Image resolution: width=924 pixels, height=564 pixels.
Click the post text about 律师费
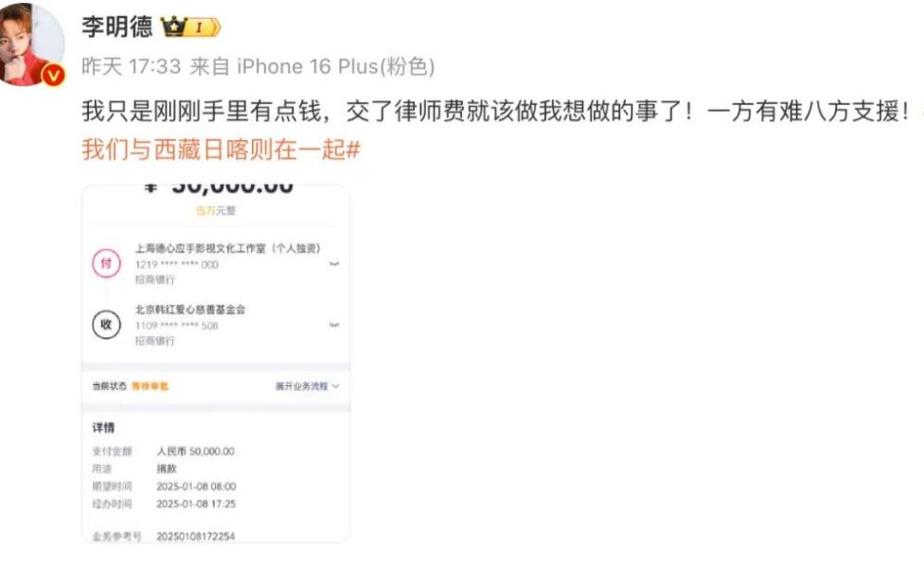coord(495,112)
